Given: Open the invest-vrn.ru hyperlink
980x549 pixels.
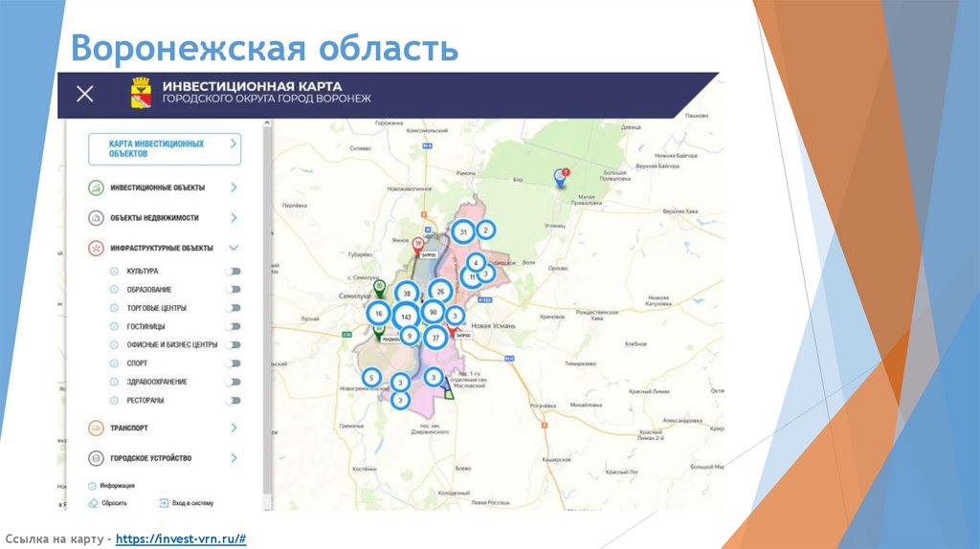Looking at the screenshot, I should [x=181, y=539].
